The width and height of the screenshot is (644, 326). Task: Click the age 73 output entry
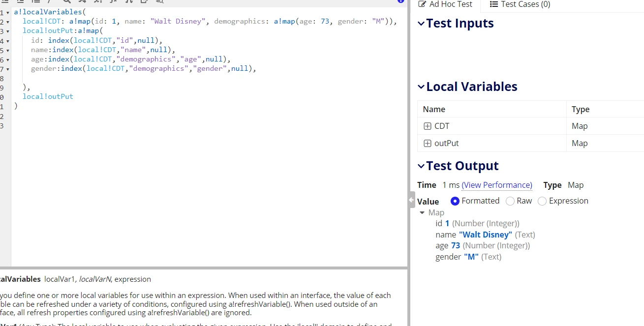[483, 246]
